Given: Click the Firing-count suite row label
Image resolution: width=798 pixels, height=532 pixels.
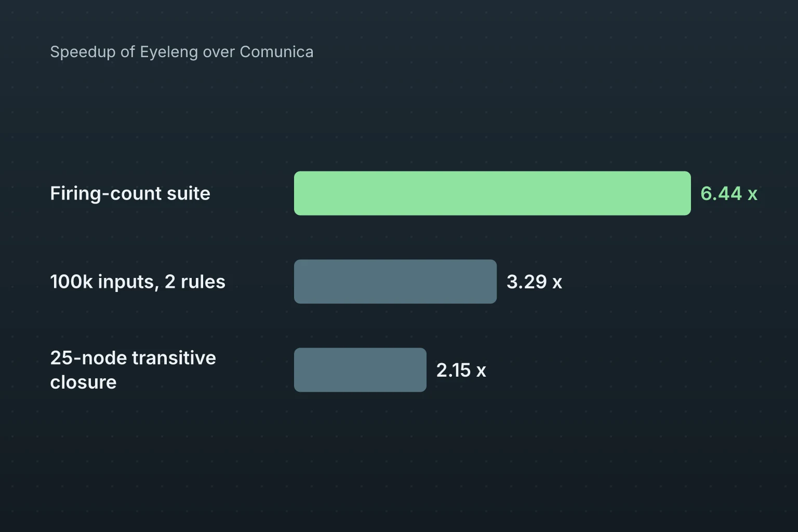Looking at the screenshot, I should (130, 193).
